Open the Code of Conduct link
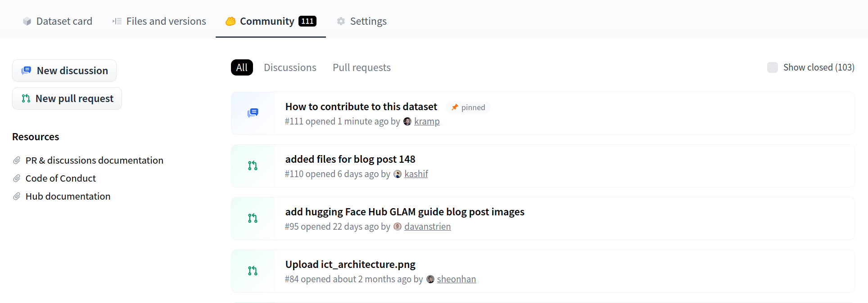Viewport: 868px width, 303px height. coord(60,178)
